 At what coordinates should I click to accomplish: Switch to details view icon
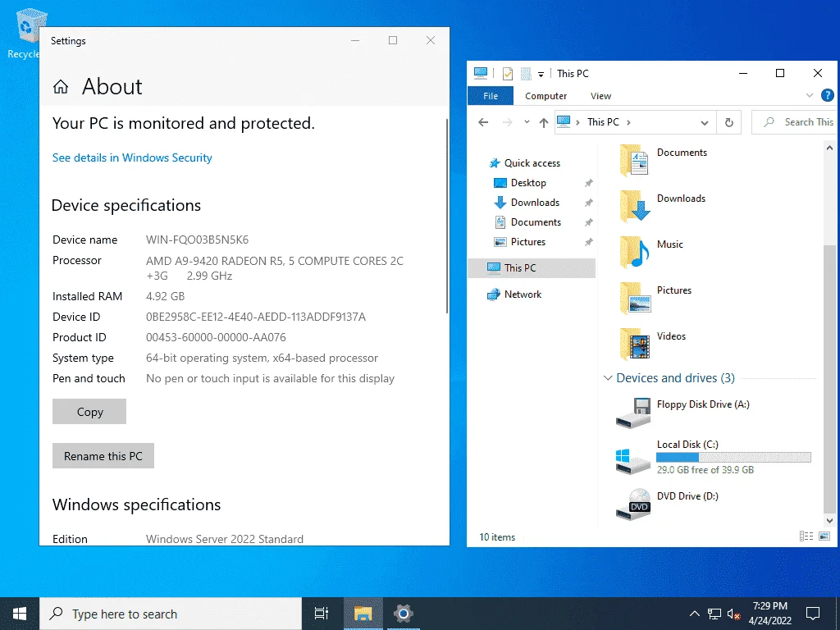click(806, 536)
